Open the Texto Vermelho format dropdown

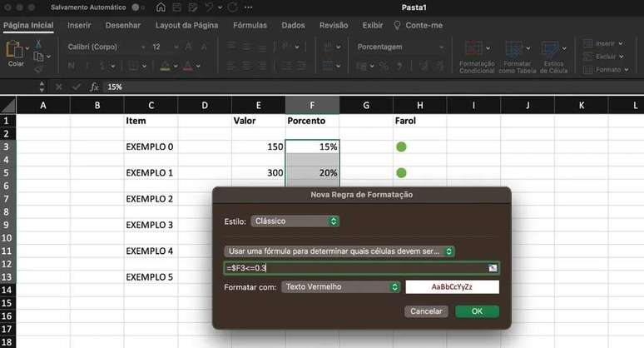point(341,286)
